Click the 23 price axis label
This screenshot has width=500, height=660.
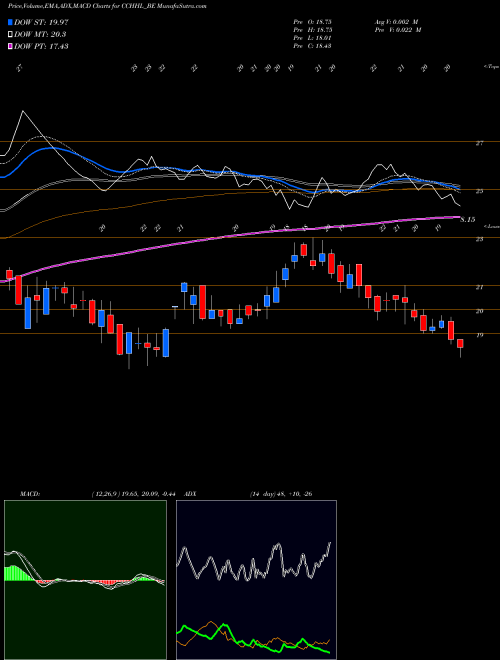[x=479, y=239]
